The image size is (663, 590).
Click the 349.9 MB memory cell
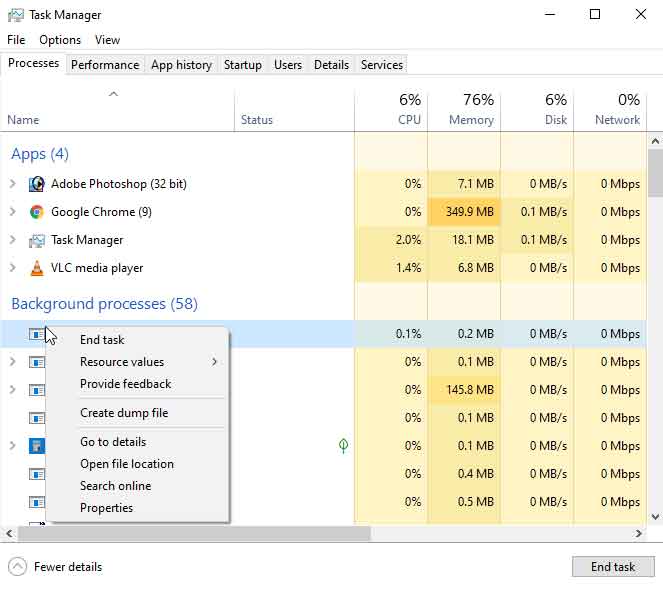click(464, 212)
